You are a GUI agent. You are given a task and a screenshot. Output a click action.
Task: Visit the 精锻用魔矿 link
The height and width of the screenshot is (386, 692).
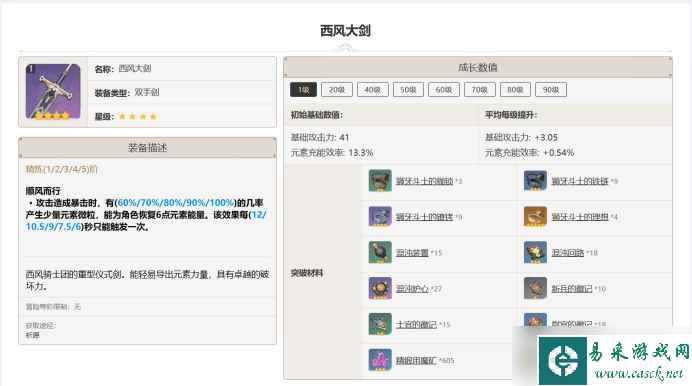pos(416,360)
